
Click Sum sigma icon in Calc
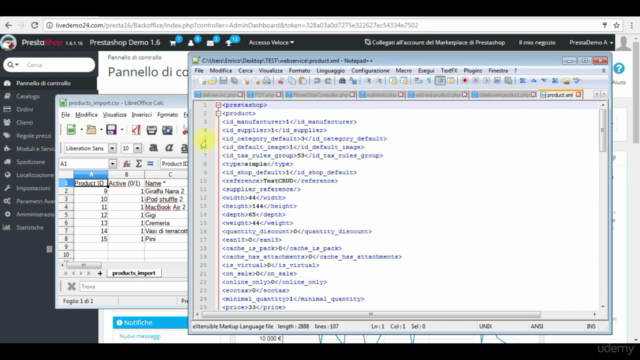click(x=139, y=164)
